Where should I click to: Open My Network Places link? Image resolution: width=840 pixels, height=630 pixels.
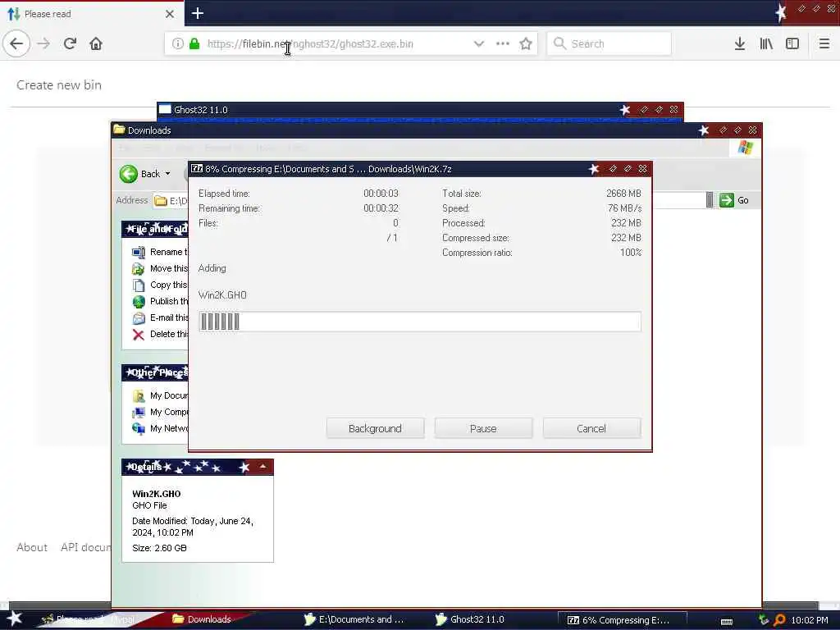point(160,428)
